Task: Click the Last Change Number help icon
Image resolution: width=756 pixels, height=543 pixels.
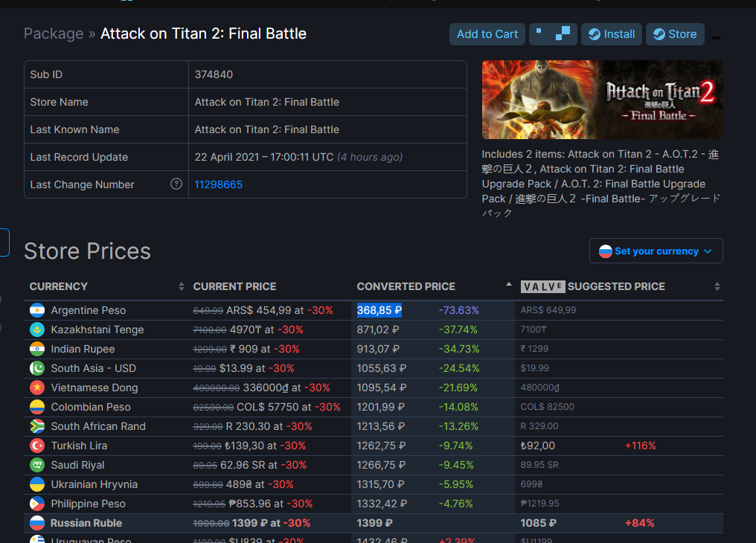Action: click(x=176, y=184)
